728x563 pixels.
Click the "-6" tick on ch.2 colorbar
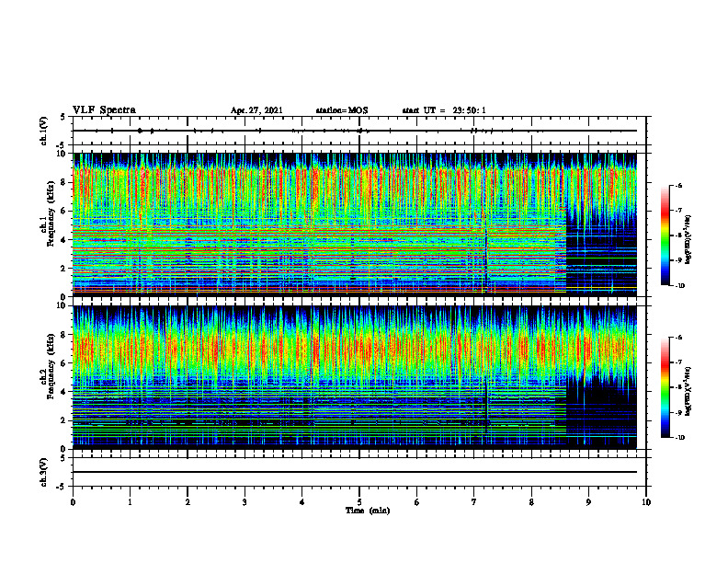tap(678, 338)
